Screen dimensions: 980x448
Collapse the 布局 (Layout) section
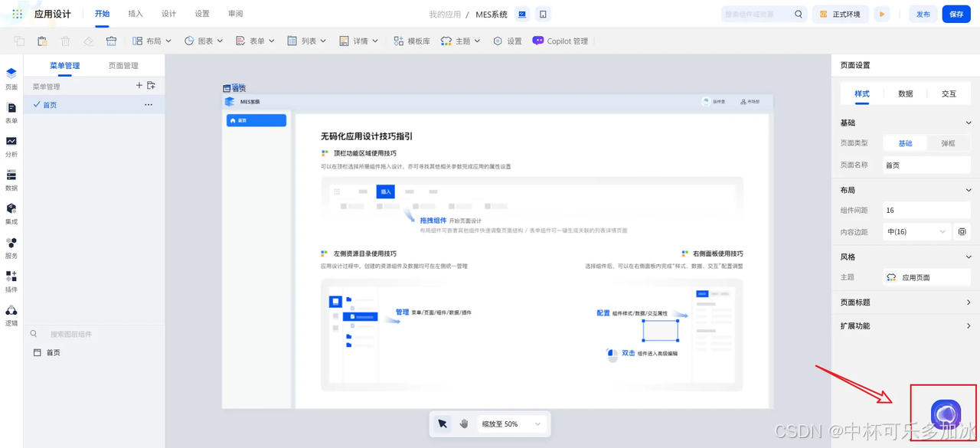[x=968, y=190]
